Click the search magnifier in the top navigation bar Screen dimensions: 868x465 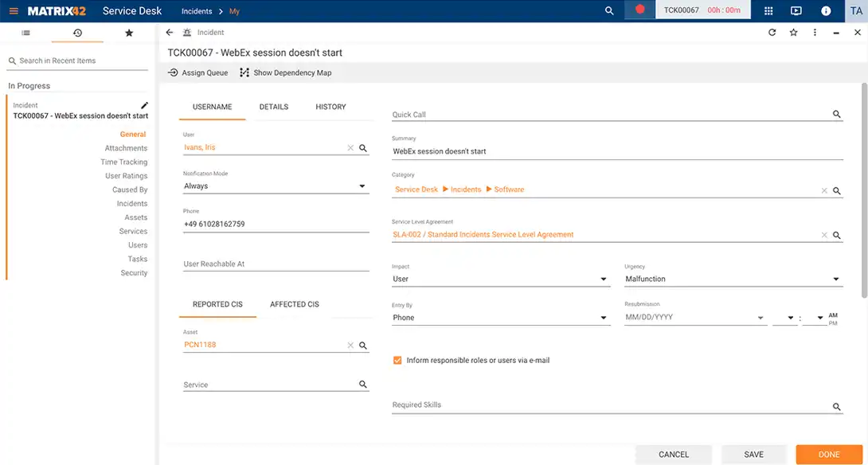609,10
